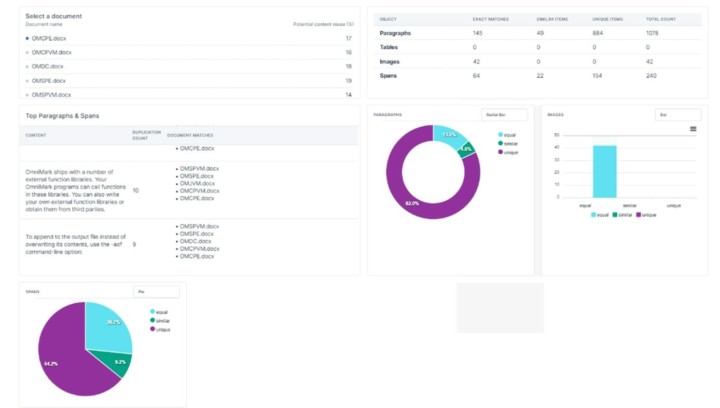Toggle the 'similar' legend in Paragraphs chart
This screenshot has height=408, width=720.
(510, 143)
